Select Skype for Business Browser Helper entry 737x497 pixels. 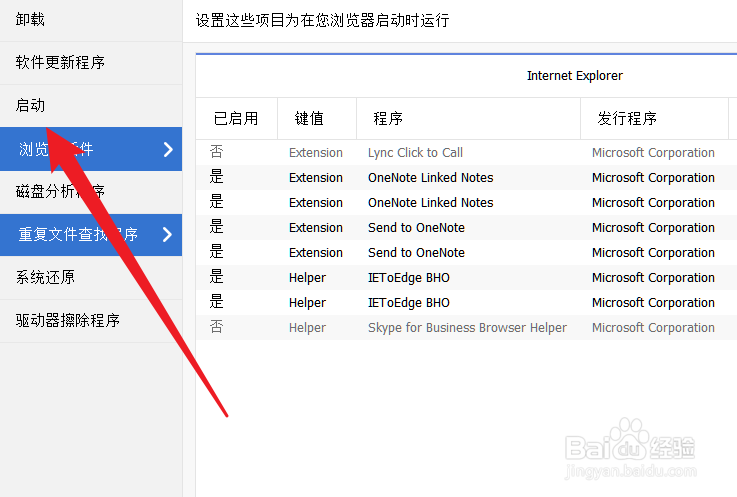[466, 327]
